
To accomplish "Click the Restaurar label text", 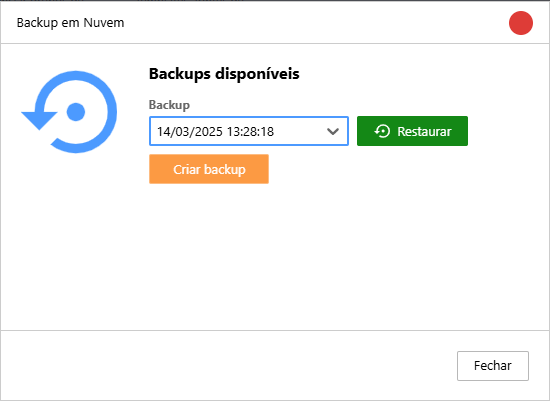I will (x=424, y=132).
